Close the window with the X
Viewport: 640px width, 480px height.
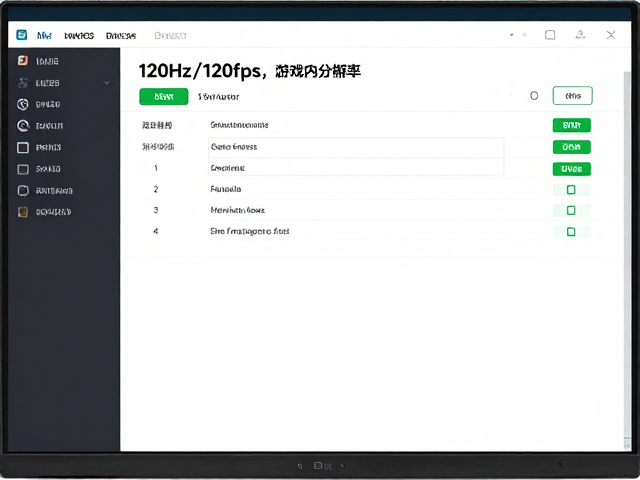coord(611,35)
